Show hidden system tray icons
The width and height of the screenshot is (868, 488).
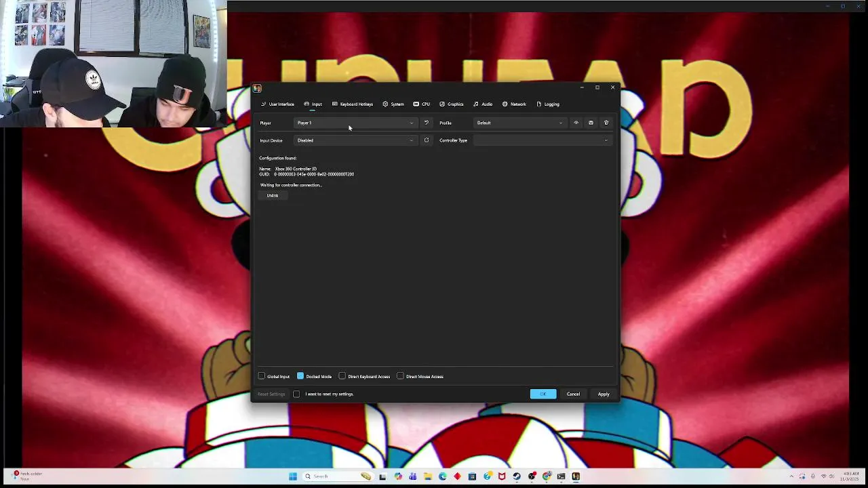[x=791, y=476]
